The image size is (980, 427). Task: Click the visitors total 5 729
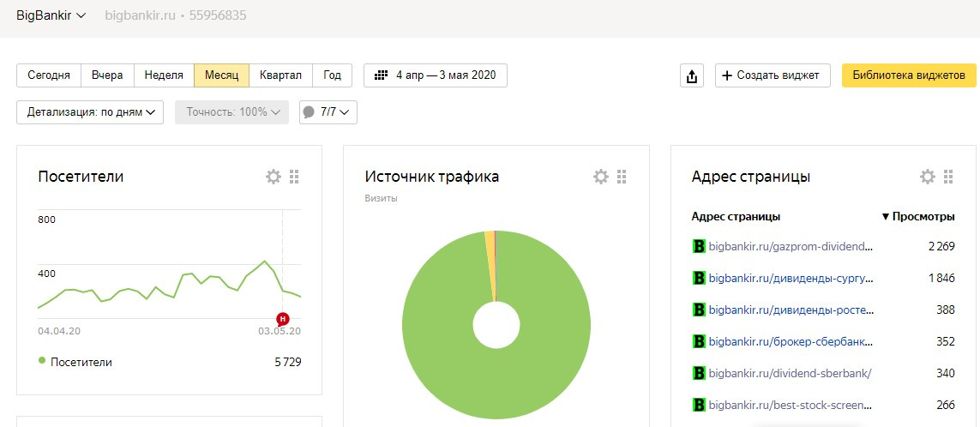[287, 361]
